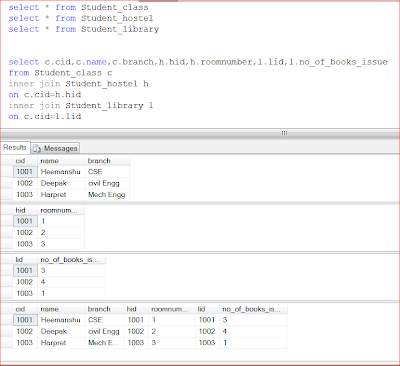Click the line starting 'select c.cid,c.name'
This screenshot has height=366, width=400.
tap(198, 62)
